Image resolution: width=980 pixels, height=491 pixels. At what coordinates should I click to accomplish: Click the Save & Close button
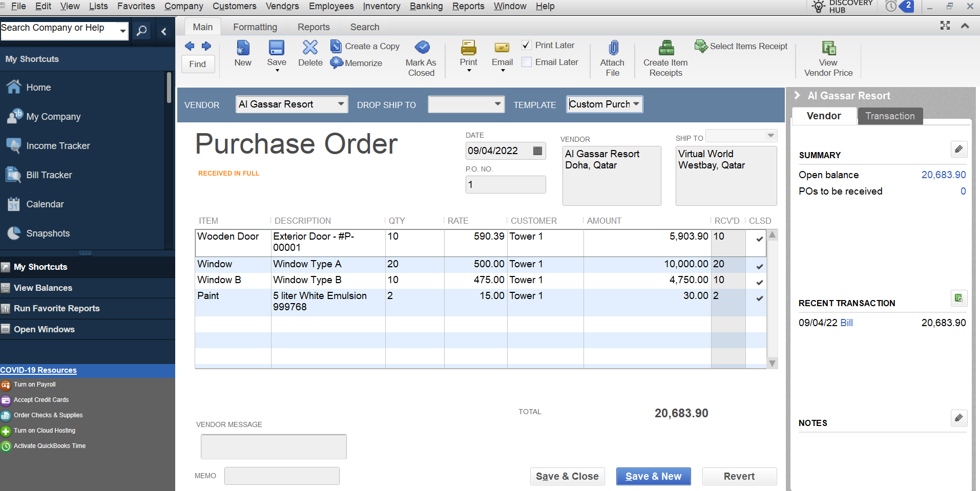(x=567, y=476)
